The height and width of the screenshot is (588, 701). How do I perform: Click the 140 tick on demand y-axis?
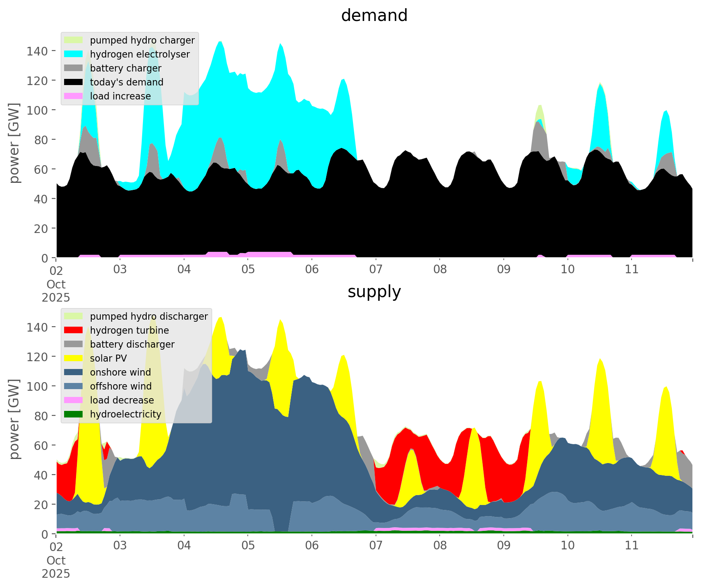(x=38, y=51)
